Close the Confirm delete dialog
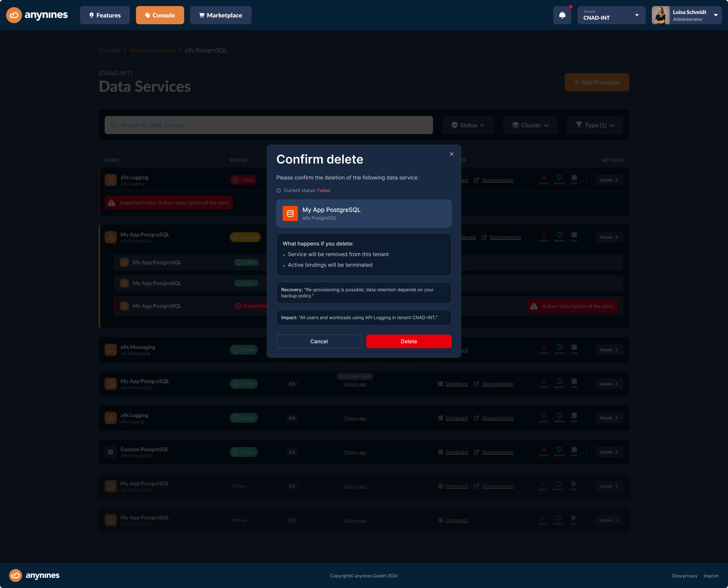This screenshot has height=588, width=728. tap(451, 154)
